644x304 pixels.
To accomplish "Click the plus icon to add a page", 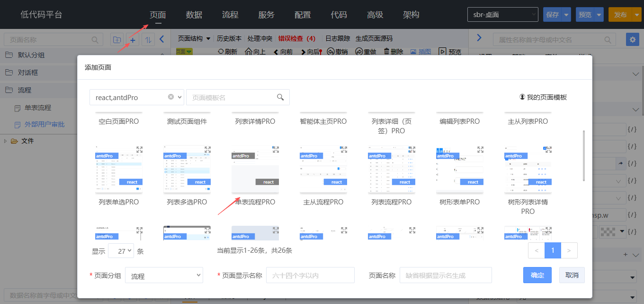I will tap(133, 40).
